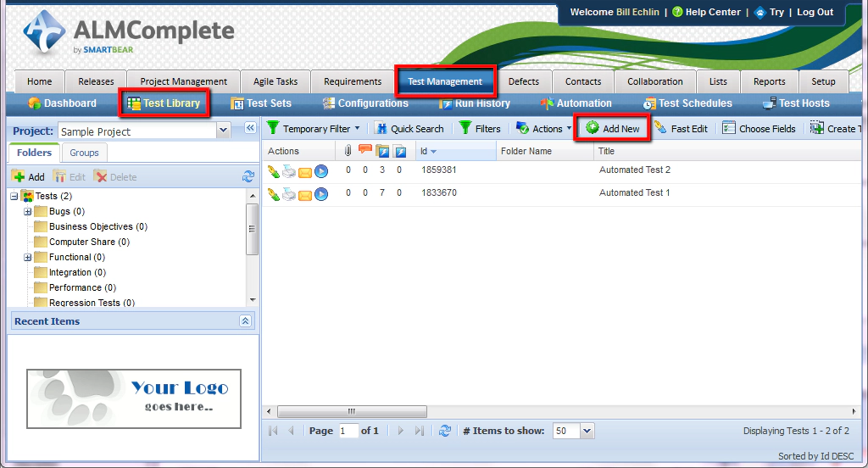Open Filters in the toolbar
868x468 pixels.
point(481,129)
